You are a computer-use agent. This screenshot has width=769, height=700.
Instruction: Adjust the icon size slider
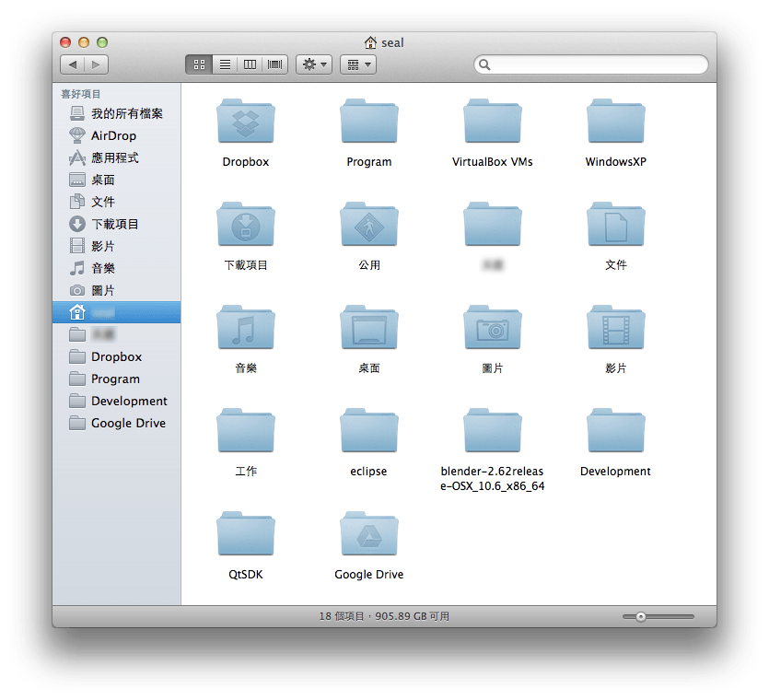pos(641,616)
